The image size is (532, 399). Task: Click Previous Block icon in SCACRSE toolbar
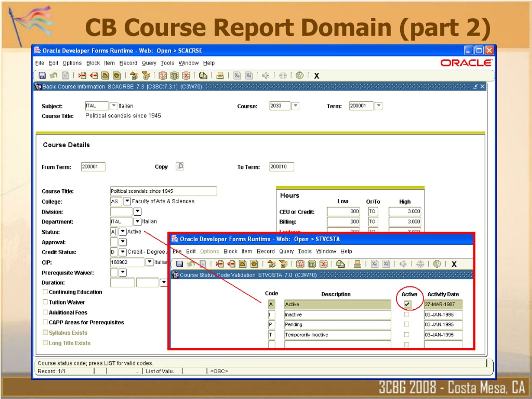click(x=134, y=75)
